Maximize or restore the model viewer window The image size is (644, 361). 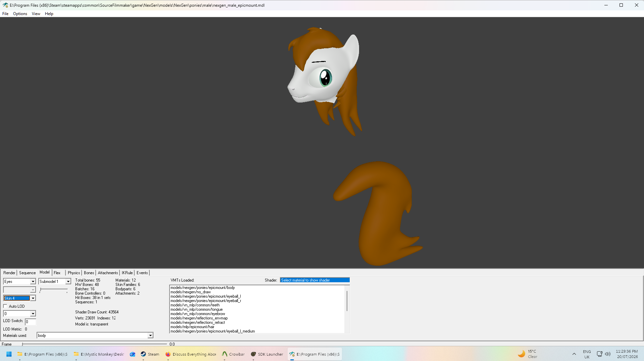point(621,5)
